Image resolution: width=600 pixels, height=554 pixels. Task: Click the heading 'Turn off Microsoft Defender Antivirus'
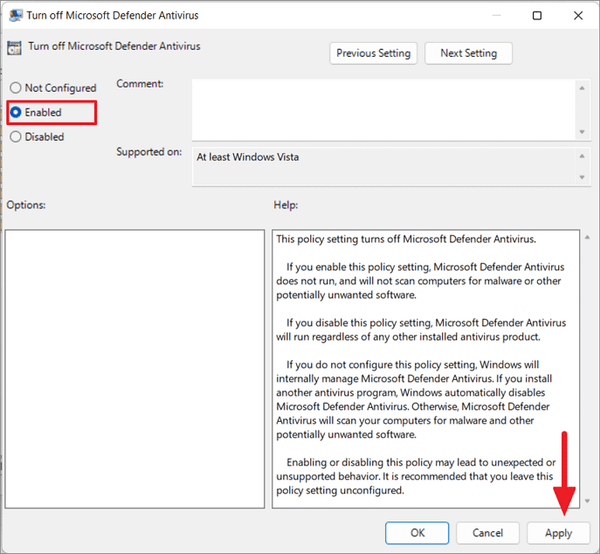pos(114,46)
